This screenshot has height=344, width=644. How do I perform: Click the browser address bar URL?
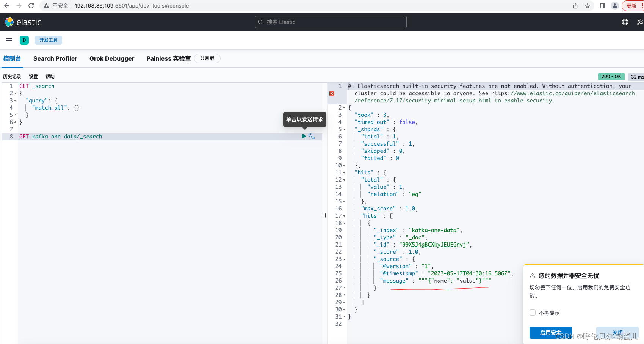132,6
